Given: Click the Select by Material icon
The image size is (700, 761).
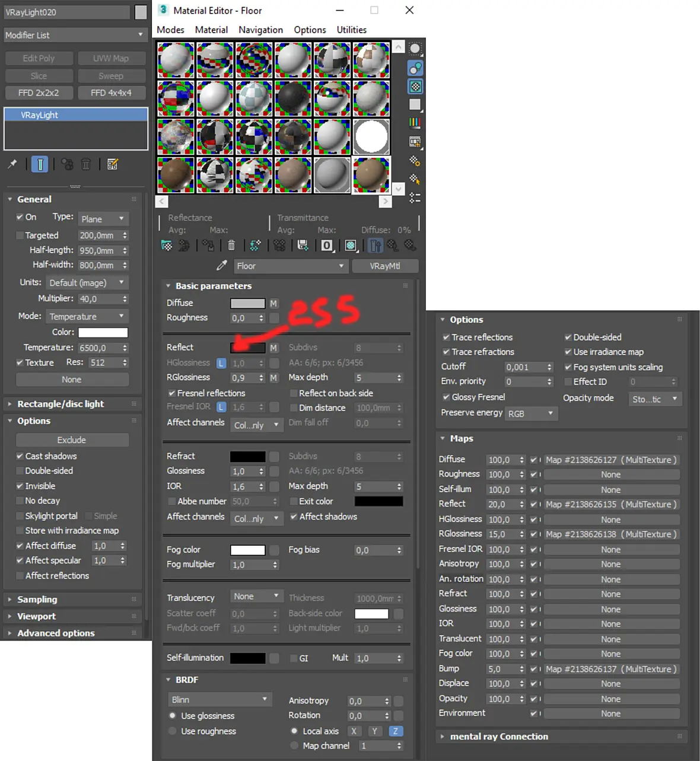Looking at the screenshot, I should coord(415,179).
